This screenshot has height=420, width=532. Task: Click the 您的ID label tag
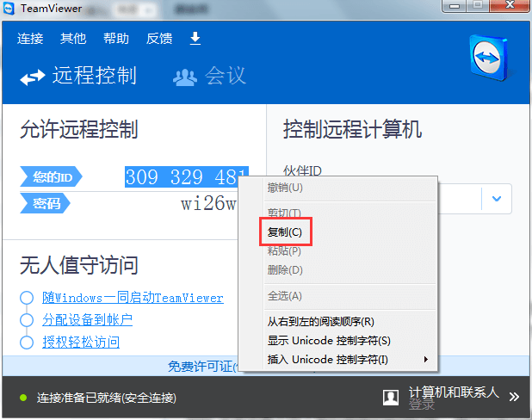[x=52, y=176]
